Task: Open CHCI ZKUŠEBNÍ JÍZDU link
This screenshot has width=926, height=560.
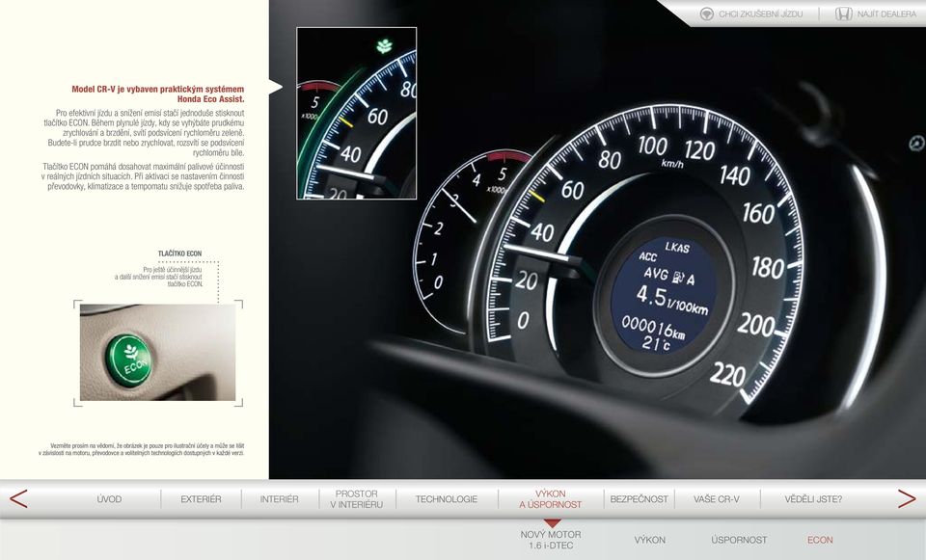Action: [761, 13]
